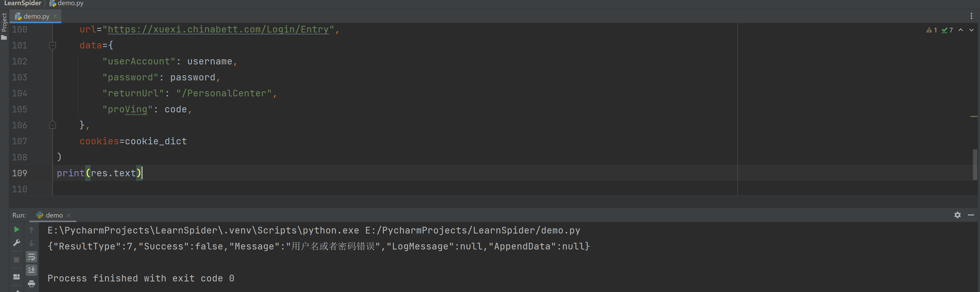Click LearnSpider in the breadcrumb bar
The height and width of the screenshot is (292, 980).
pyautogui.click(x=22, y=3)
